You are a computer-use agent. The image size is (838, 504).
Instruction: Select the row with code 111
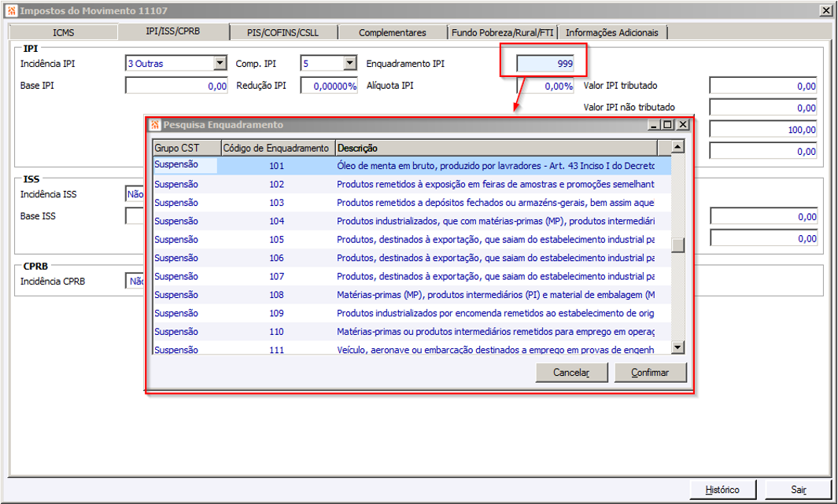click(412, 348)
